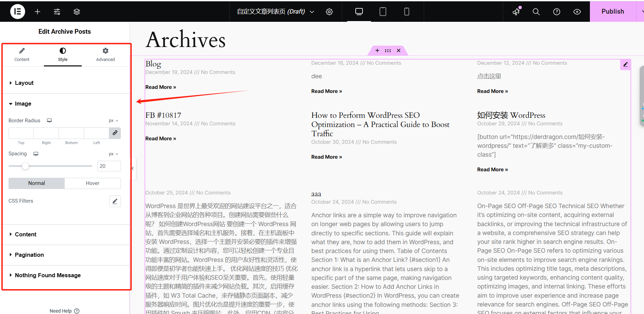Open the Structure navigator panel icon
This screenshot has height=314, width=644.
pos(77,11)
